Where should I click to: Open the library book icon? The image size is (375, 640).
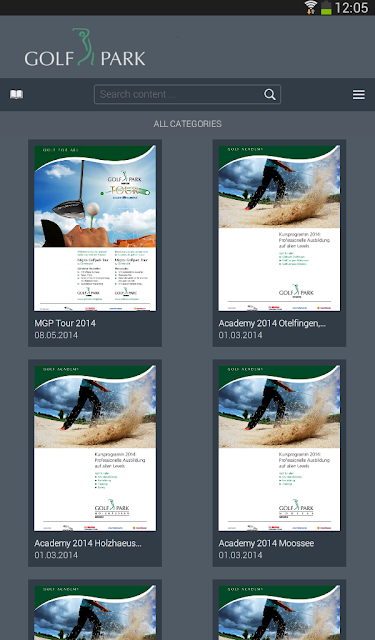pyautogui.click(x=16, y=94)
